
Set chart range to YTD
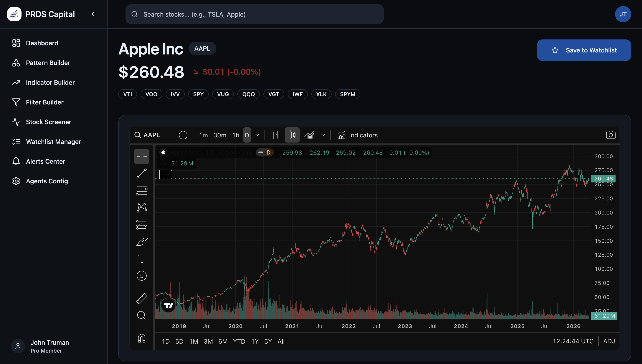tap(239, 342)
